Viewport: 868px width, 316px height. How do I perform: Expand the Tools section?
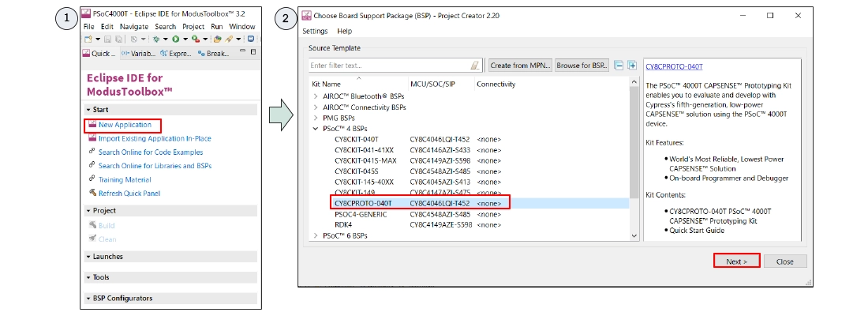tap(88, 277)
